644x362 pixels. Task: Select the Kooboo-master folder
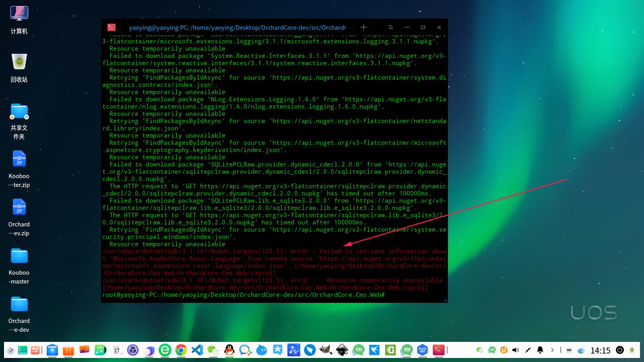(19, 266)
